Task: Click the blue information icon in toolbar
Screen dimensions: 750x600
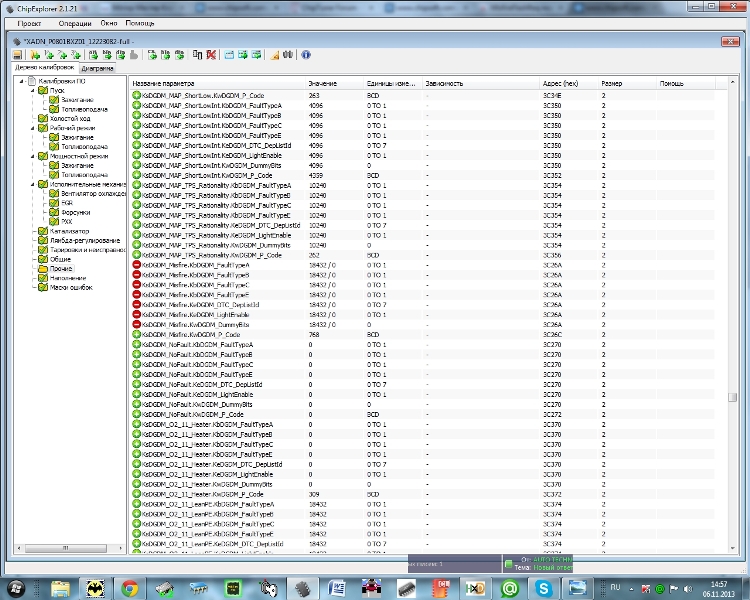Action: click(x=305, y=55)
